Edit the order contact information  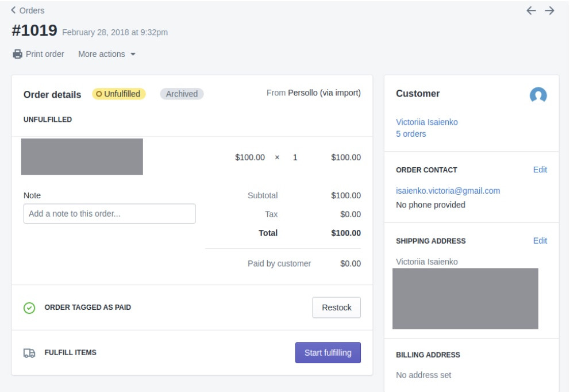tap(540, 170)
